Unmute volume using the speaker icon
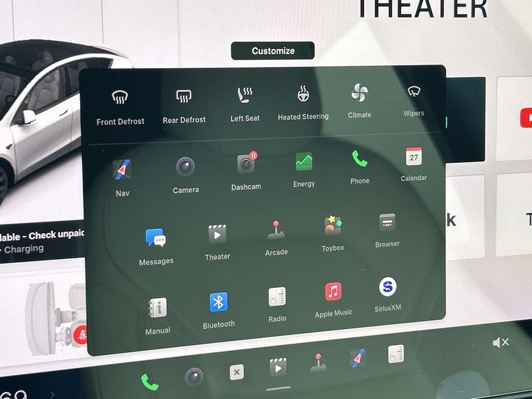Viewport: 532px width, 399px height. pos(500,342)
